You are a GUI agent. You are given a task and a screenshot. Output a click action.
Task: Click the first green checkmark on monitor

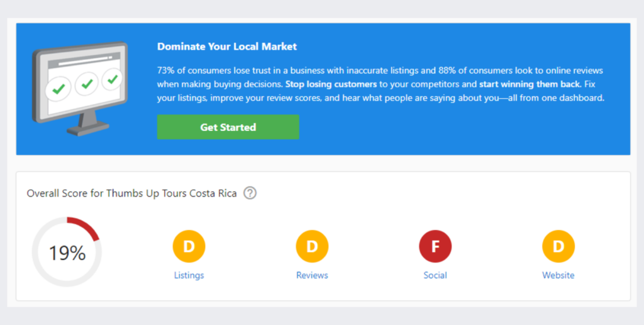pos(58,88)
